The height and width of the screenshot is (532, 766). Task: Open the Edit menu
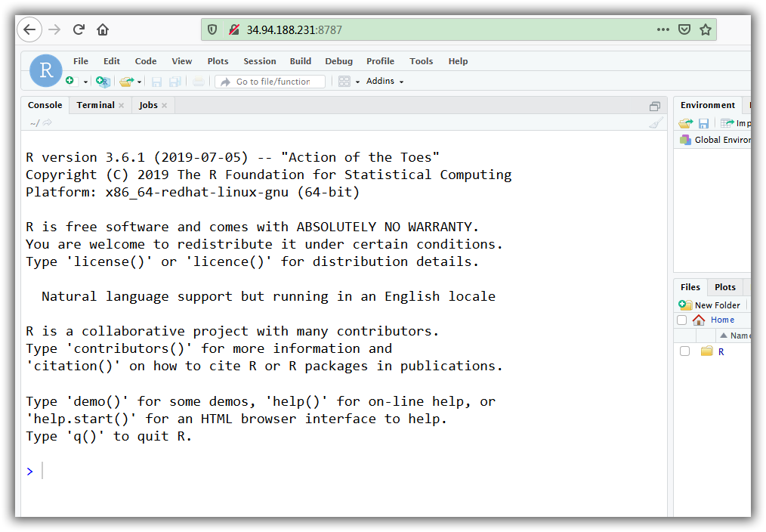(111, 61)
